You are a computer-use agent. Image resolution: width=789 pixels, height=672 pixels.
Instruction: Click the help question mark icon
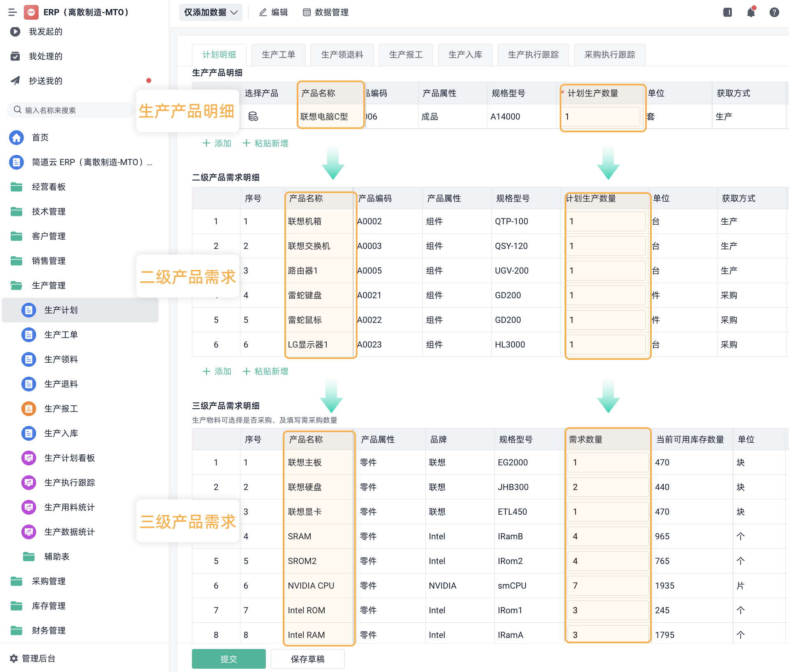[774, 12]
